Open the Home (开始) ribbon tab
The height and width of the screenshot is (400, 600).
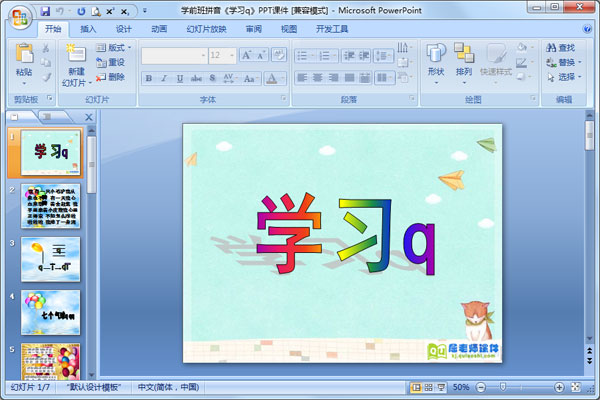53,29
